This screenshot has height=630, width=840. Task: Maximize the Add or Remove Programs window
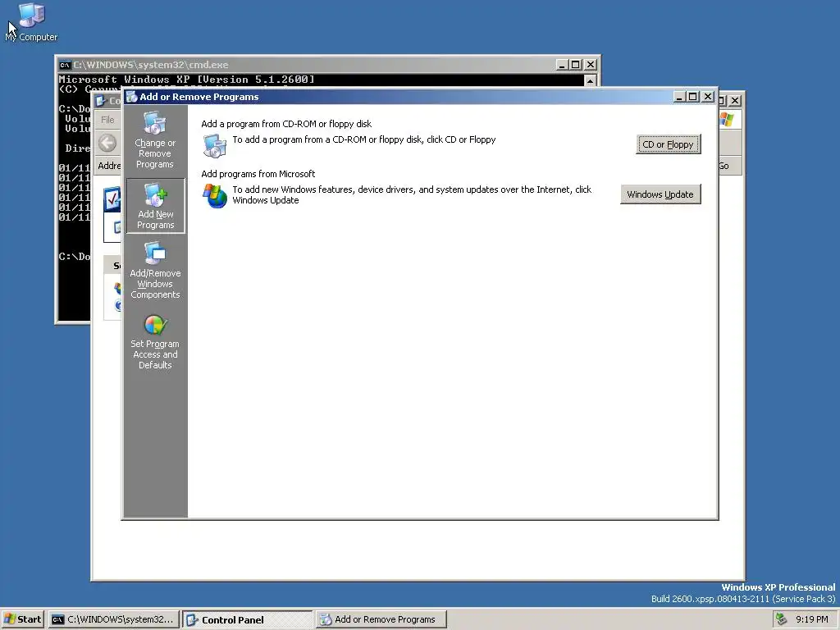(x=692, y=97)
